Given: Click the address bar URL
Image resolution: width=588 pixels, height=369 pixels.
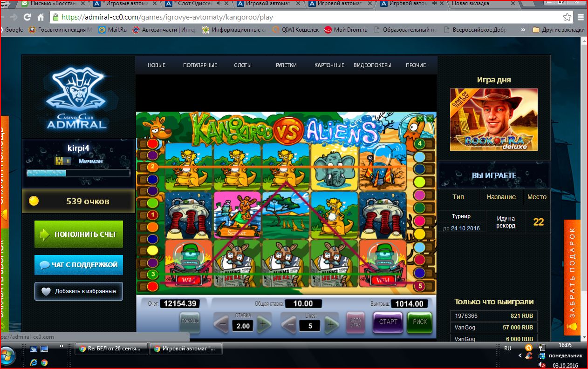Looking at the screenshot, I should tap(167, 17).
